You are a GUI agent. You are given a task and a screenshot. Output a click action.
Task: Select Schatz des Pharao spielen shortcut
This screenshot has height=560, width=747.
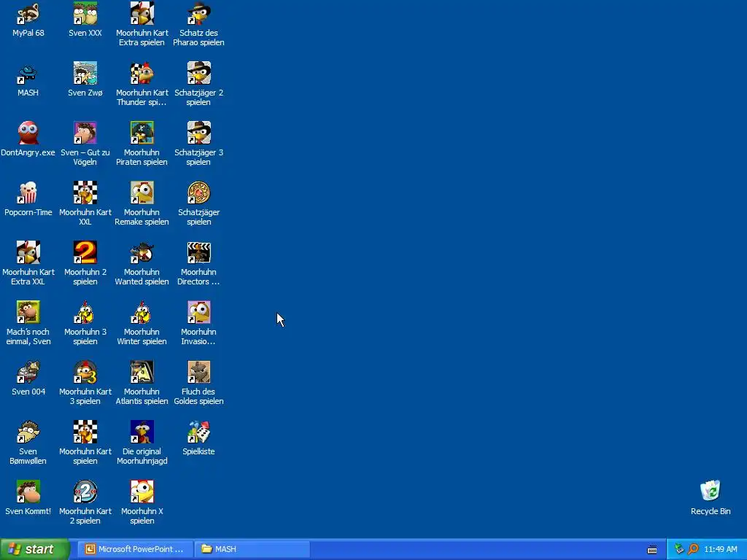click(198, 13)
